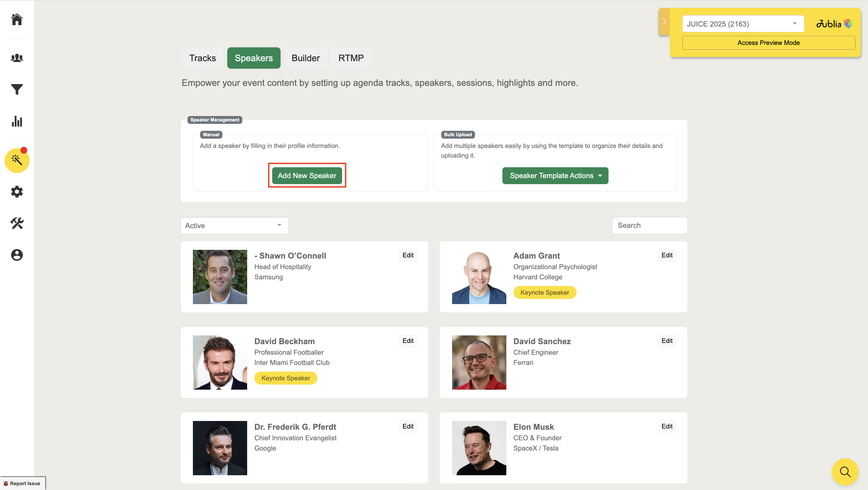Click the yellow magnifier search bubble

pos(845,471)
